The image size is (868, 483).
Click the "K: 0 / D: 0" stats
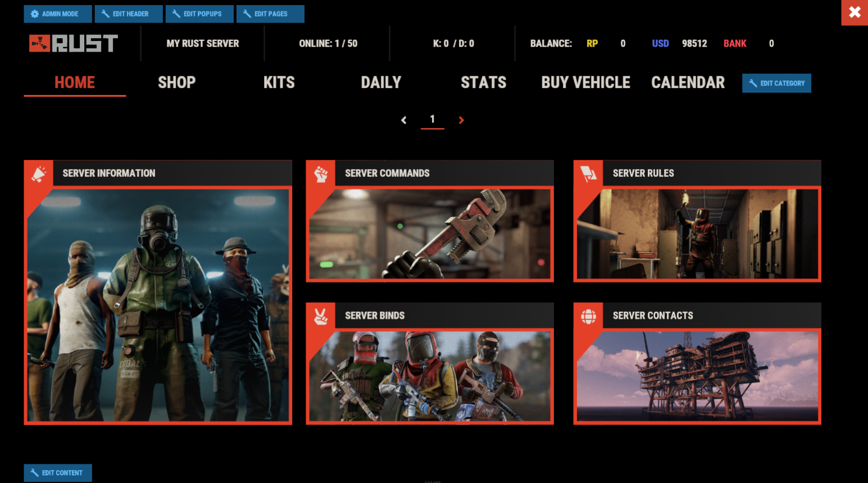pyautogui.click(x=453, y=43)
